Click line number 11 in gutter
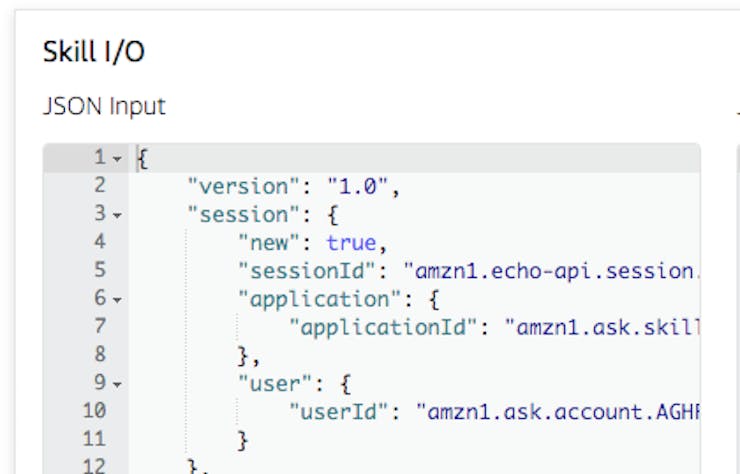 (94, 439)
